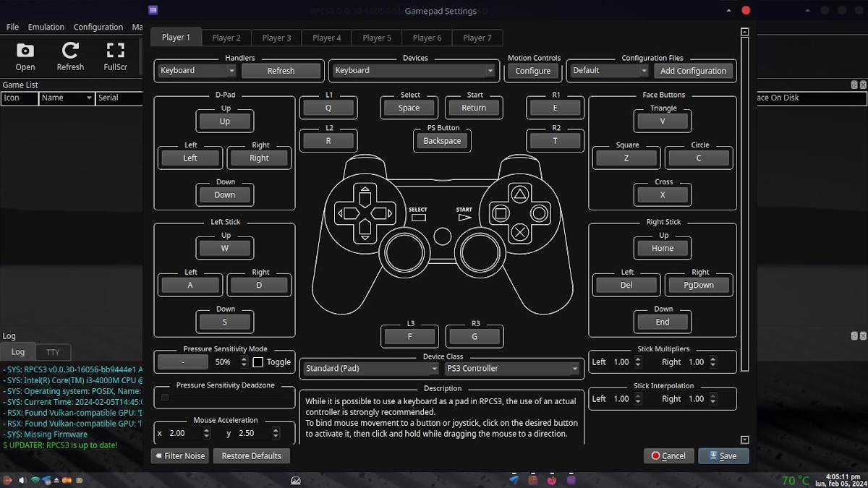This screenshot has height=488, width=868.
Task: Enable the Pressure Sensitivity Toggle checkbox
Action: tap(258, 362)
